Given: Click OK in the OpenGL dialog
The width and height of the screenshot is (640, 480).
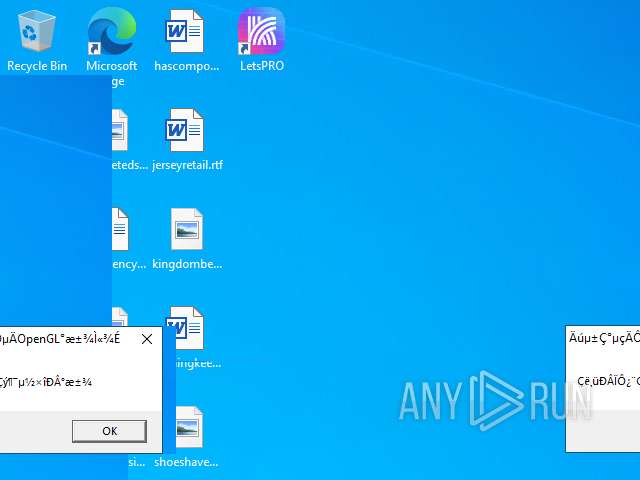Looking at the screenshot, I should click(109, 431).
